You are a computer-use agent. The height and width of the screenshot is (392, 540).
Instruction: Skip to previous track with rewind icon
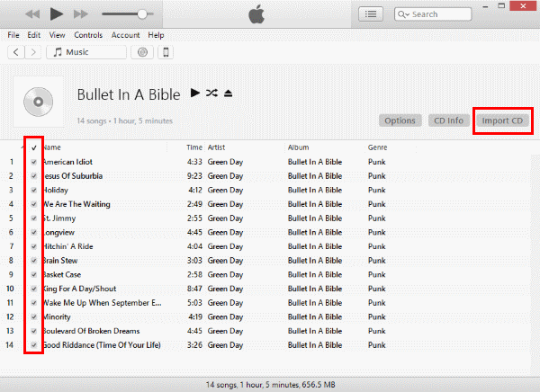coord(32,14)
